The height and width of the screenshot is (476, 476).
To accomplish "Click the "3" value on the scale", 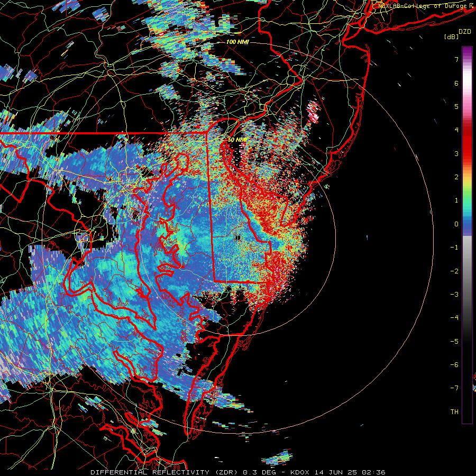I will point(456,153).
